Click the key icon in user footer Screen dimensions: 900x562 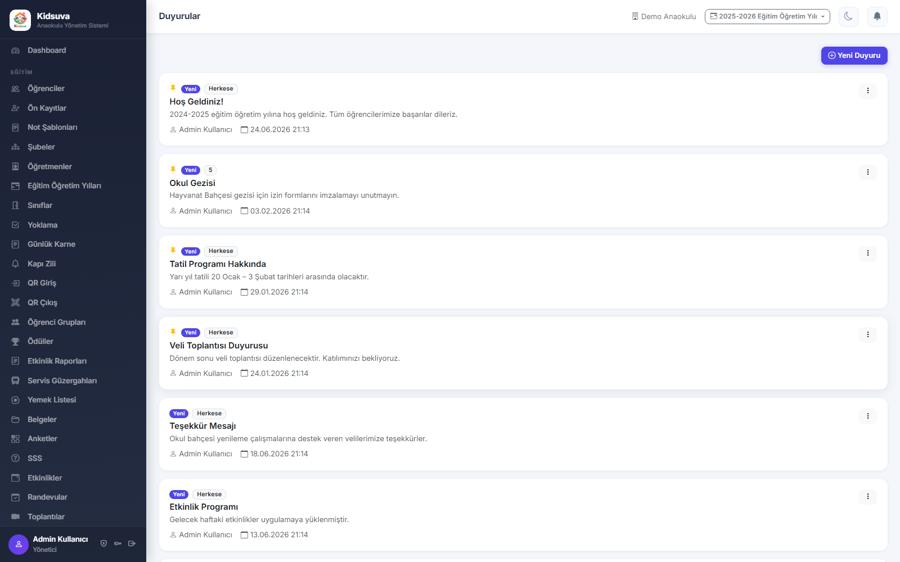[x=118, y=544]
